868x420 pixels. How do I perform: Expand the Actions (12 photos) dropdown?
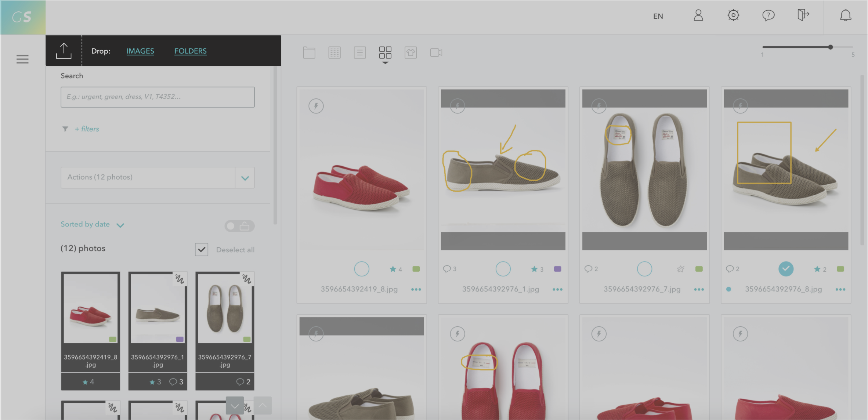[x=245, y=178]
